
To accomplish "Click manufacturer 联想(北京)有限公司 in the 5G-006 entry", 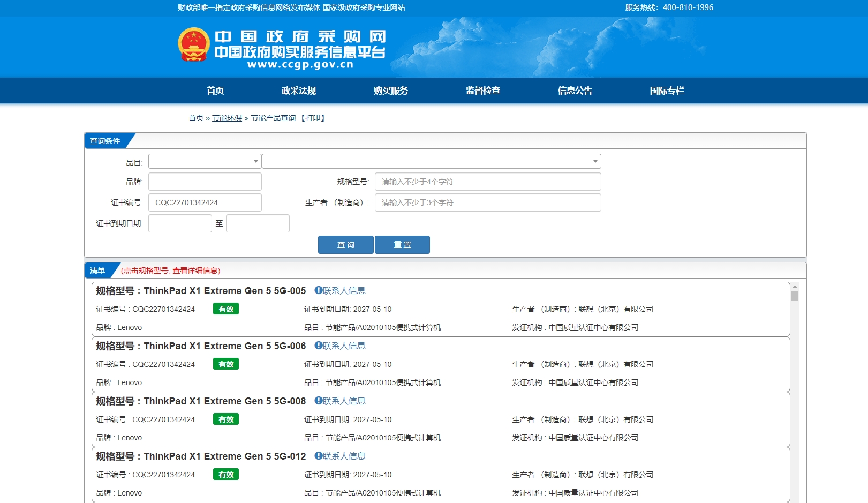I will click(616, 364).
